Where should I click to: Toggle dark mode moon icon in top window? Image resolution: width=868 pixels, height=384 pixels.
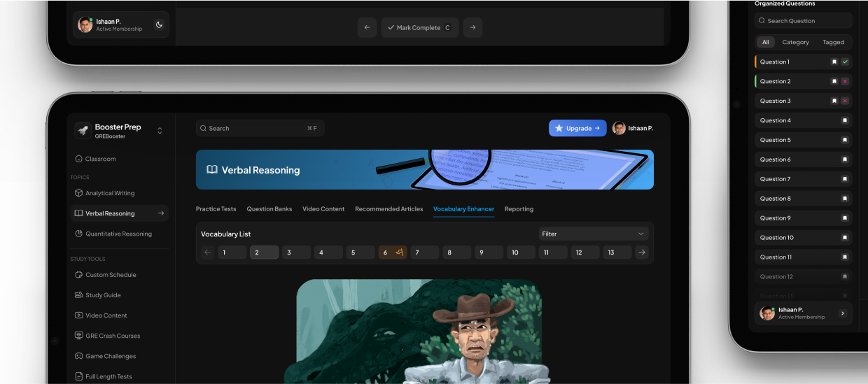(x=159, y=25)
